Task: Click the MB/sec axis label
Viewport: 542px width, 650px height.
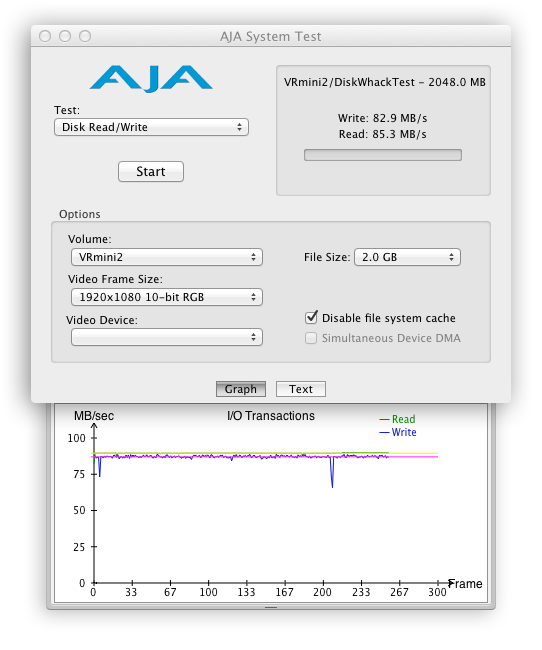Action: point(94,416)
